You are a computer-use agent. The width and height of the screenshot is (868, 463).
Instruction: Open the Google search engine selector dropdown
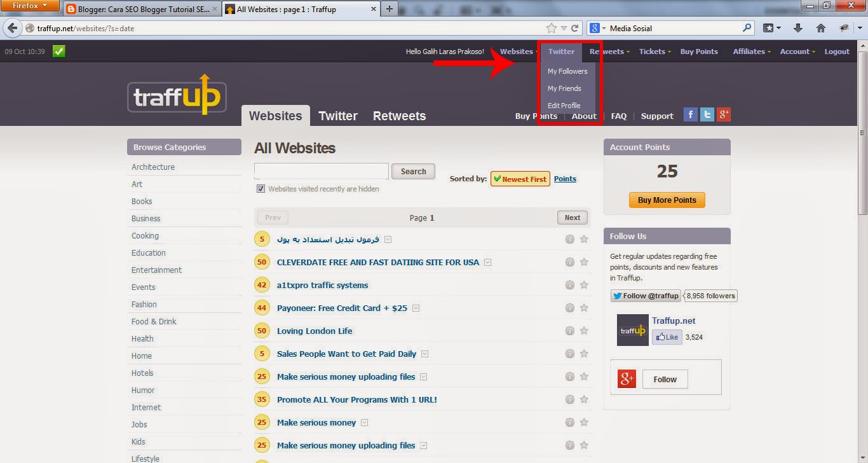(x=597, y=28)
